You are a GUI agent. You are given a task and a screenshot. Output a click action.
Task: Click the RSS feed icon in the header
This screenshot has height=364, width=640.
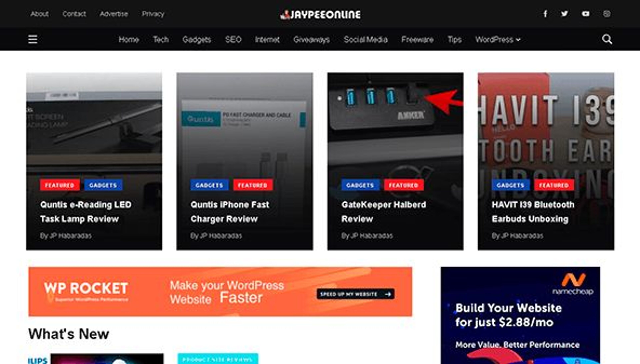(x=607, y=14)
